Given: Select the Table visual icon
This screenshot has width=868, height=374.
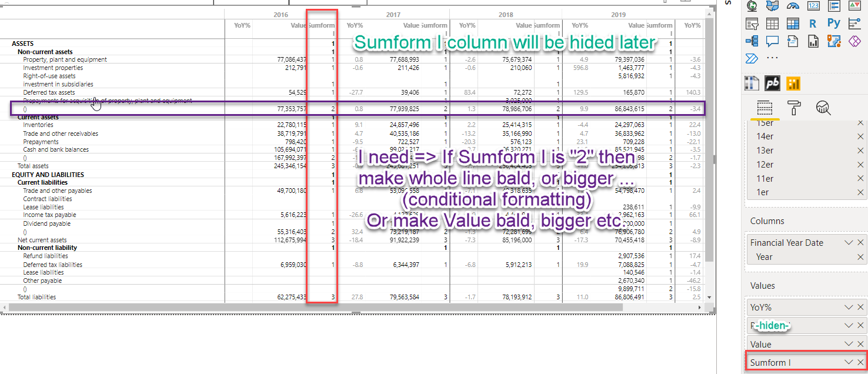Looking at the screenshot, I should pyautogui.click(x=772, y=24).
